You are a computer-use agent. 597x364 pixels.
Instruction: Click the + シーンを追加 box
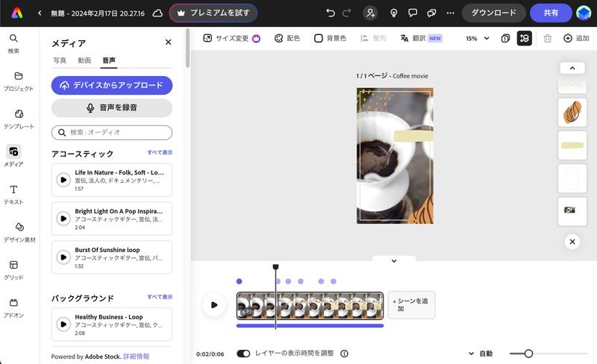click(411, 304)
